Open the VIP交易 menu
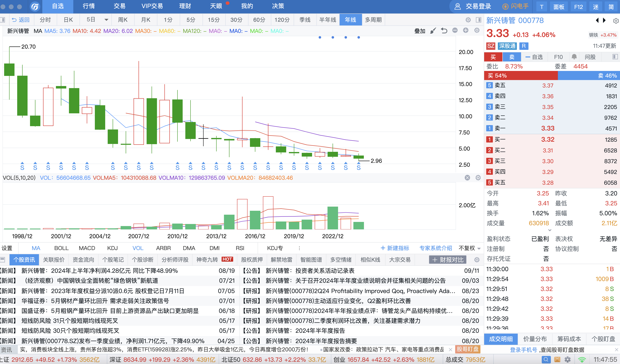The height and width of the screenshot is (364, 620). pos(152,6)
